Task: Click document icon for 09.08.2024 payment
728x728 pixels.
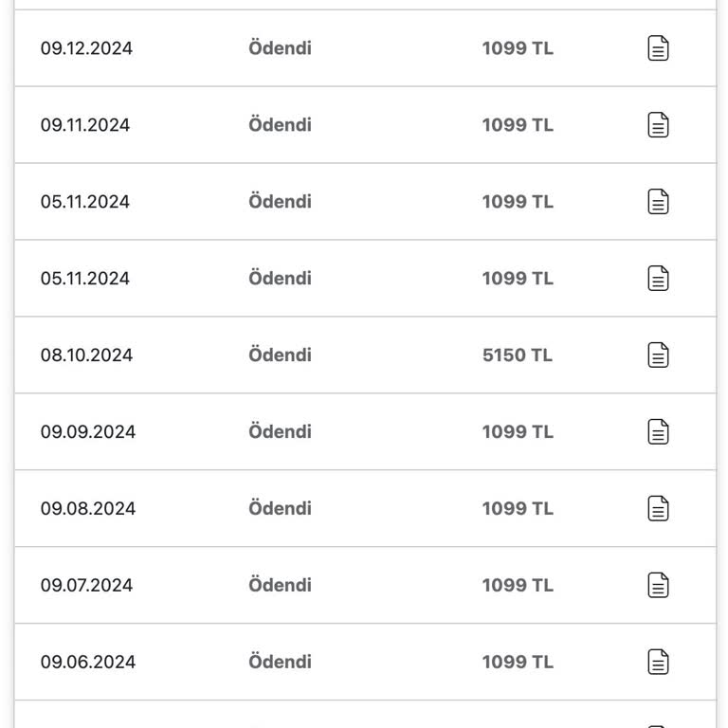Action: pyautogui.click(x=658, y=509)
